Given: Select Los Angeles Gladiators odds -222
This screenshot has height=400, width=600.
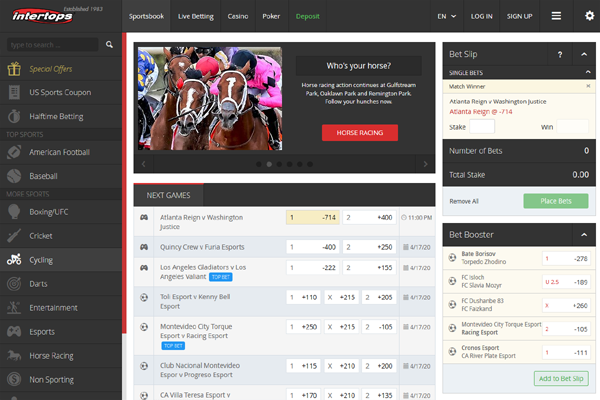Looking at the screenshot, I should point(313,268).
